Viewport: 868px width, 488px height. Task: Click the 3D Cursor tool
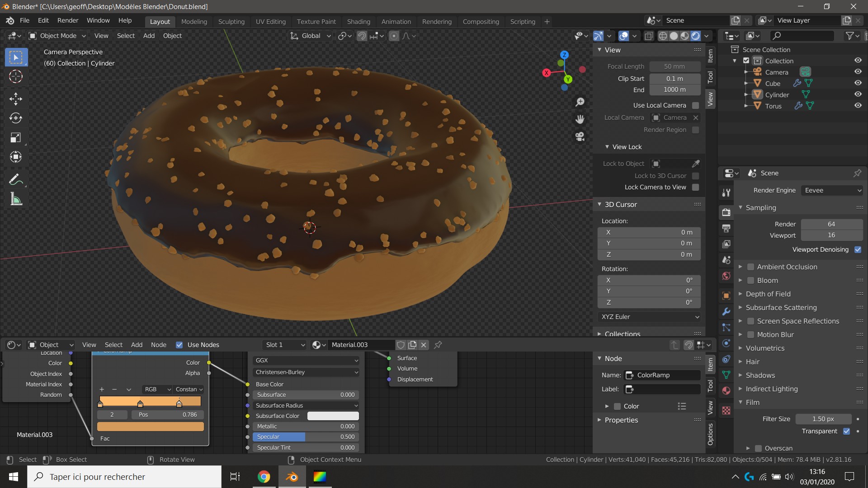tap(16, 76)
